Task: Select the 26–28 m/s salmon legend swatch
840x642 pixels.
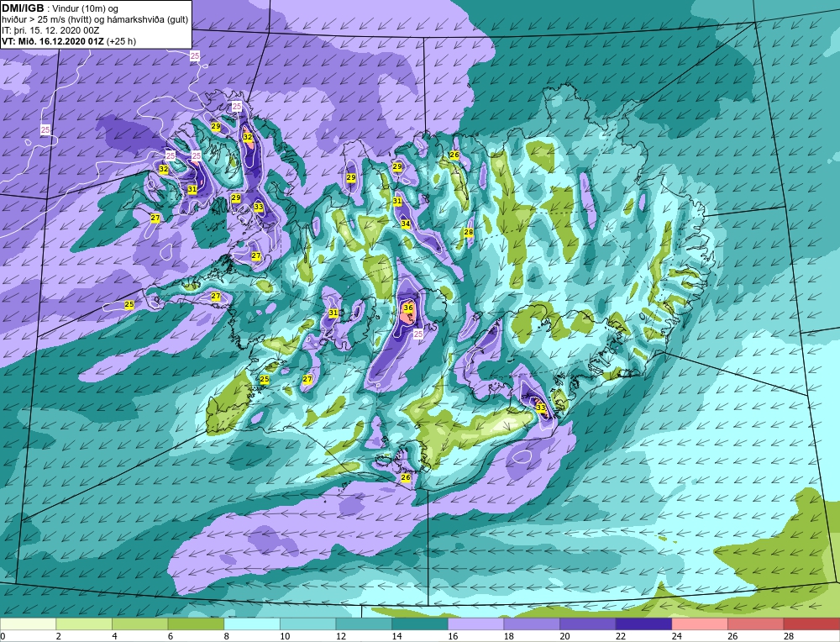Action: coord(756,624)
